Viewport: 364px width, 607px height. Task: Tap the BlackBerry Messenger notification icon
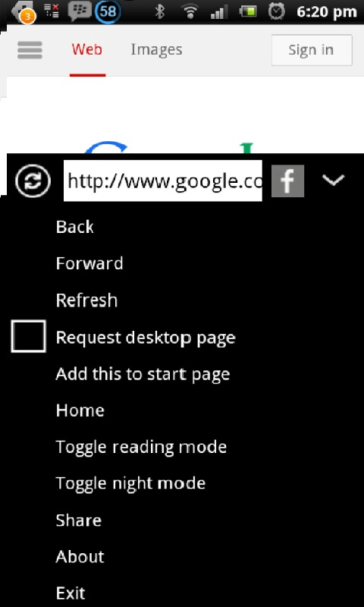[80, 11]
